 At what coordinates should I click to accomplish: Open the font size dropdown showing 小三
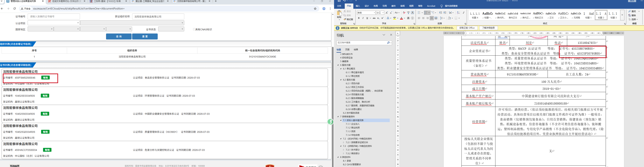(x=383, y=12)
